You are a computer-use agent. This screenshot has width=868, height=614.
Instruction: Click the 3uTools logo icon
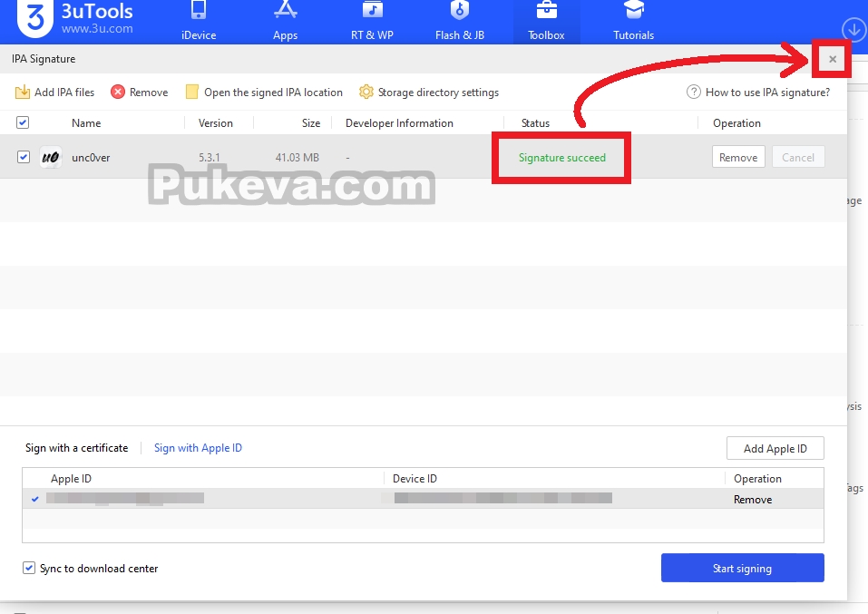[34, 18]
